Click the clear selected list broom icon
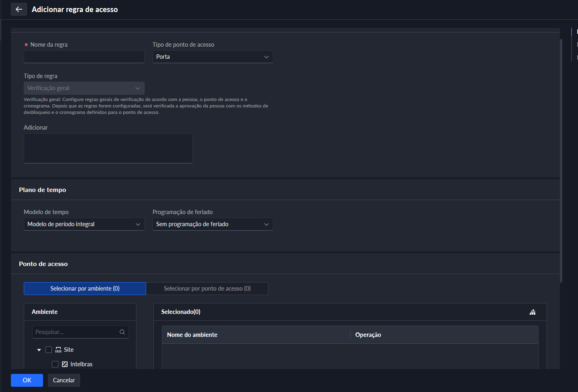 click(533, 312)
